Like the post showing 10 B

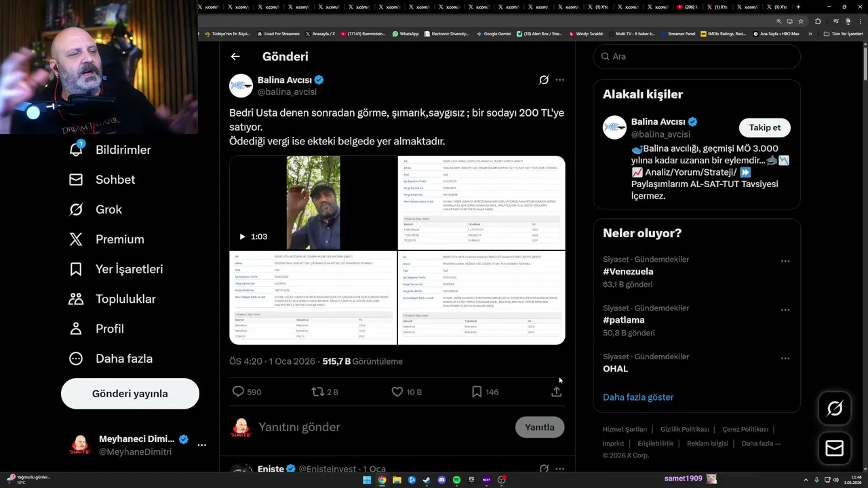(x=397, y=392)
